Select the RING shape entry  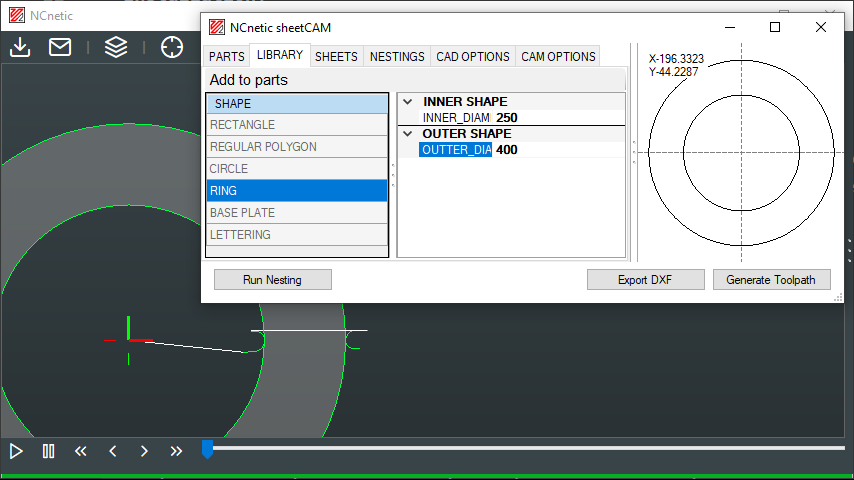[x=297, y=191]
